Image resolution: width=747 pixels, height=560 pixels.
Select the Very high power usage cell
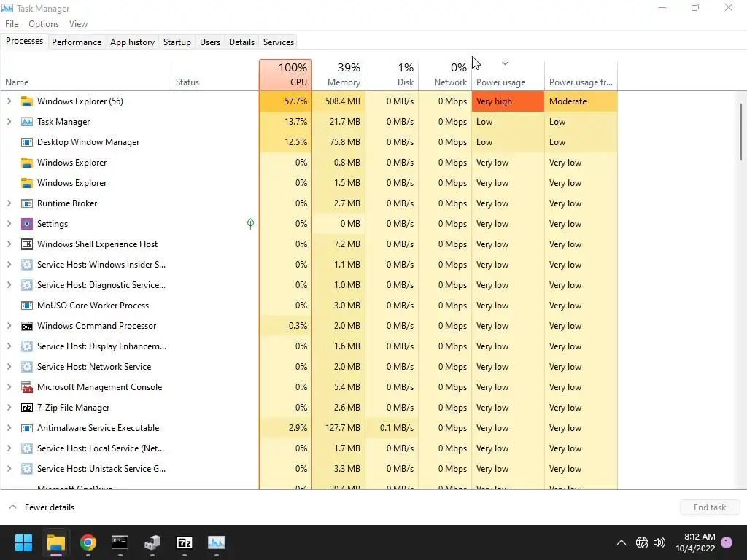508,101
